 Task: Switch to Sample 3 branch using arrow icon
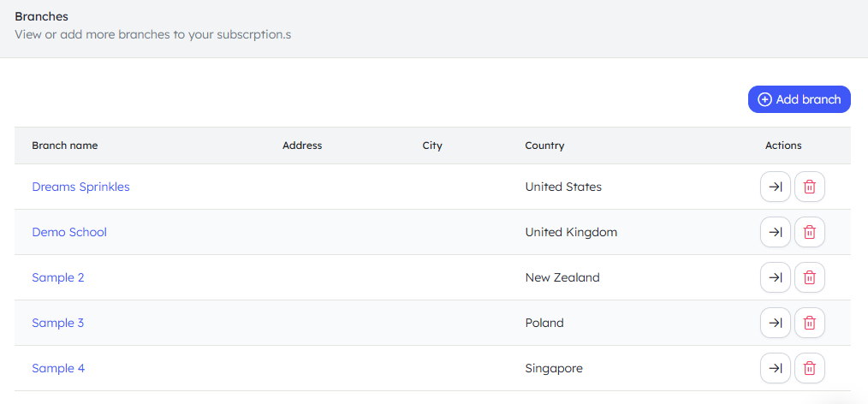tap(775, 323)
